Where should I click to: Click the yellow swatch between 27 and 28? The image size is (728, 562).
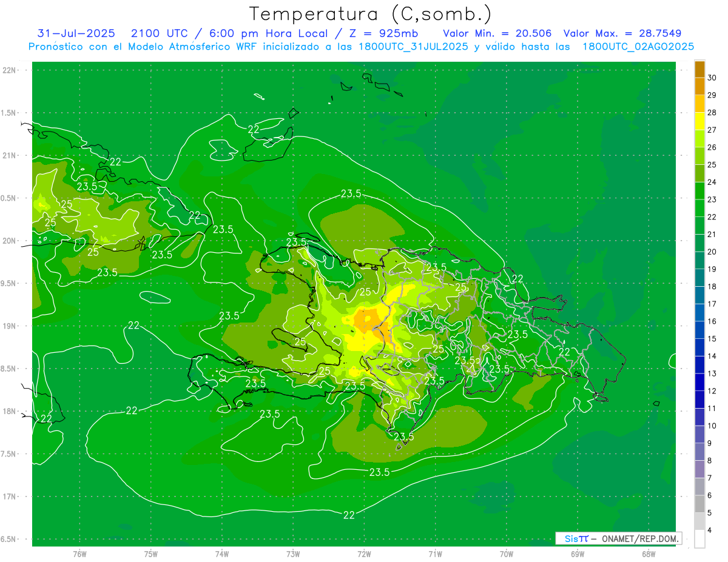click(x=699, y=121)
